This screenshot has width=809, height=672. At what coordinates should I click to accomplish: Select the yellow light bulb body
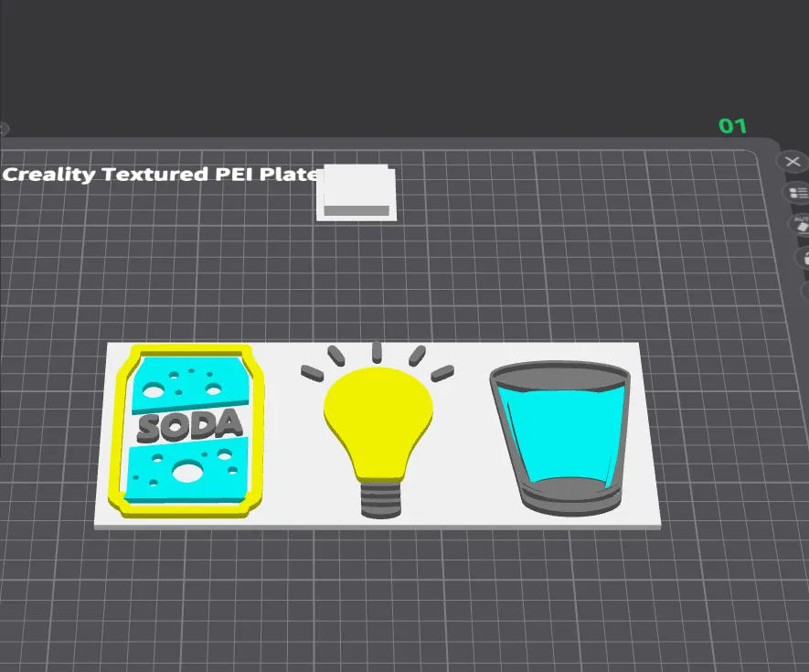pyautogui.click(x=378, y=421)
